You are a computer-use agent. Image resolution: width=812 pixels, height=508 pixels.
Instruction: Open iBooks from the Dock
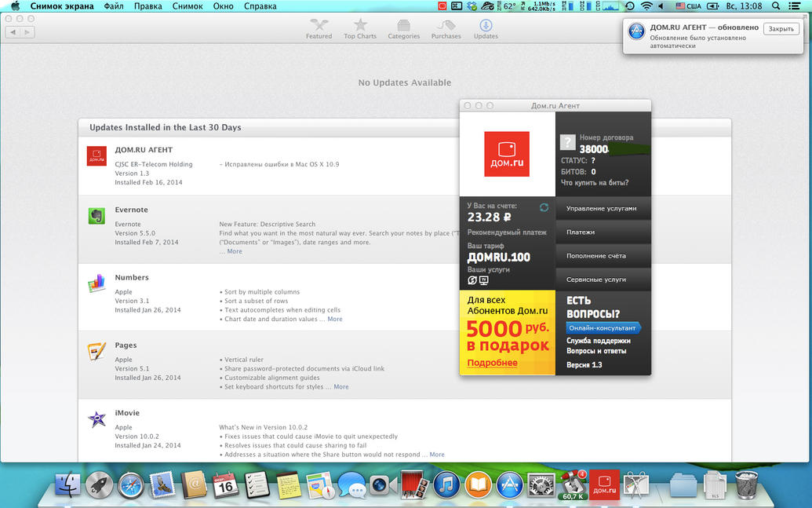coord(478,486)
